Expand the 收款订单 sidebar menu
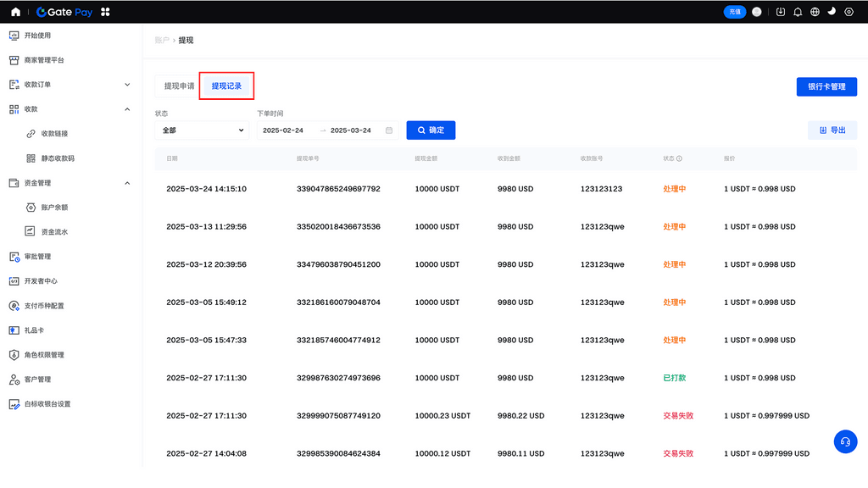Viewport: 868px width, 488px height. (x=127, y=85)
